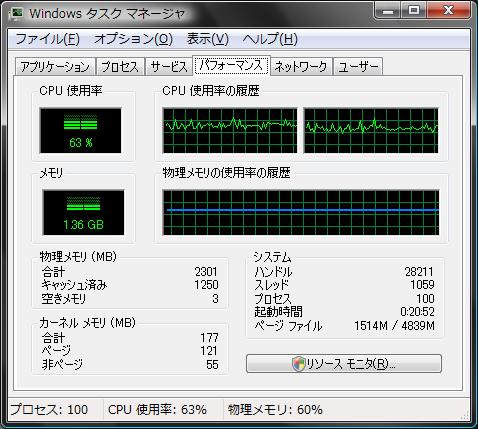Minimize the Task Manager window
The width and height of the screenshot is (478, 429).
click(x=388, y=11)
